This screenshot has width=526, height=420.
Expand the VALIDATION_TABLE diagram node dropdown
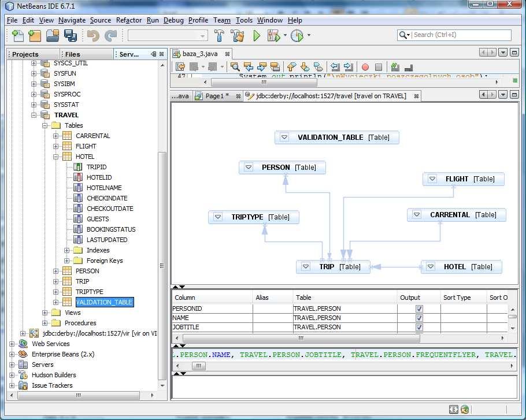point(284,137)
